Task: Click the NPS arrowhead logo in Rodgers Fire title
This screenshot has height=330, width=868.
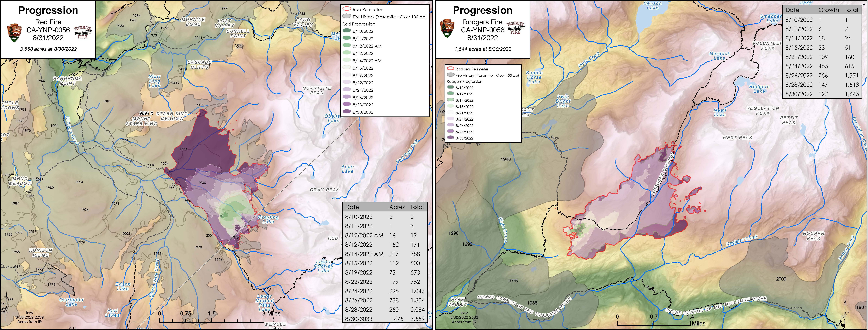Action: (x=447, y=28)
